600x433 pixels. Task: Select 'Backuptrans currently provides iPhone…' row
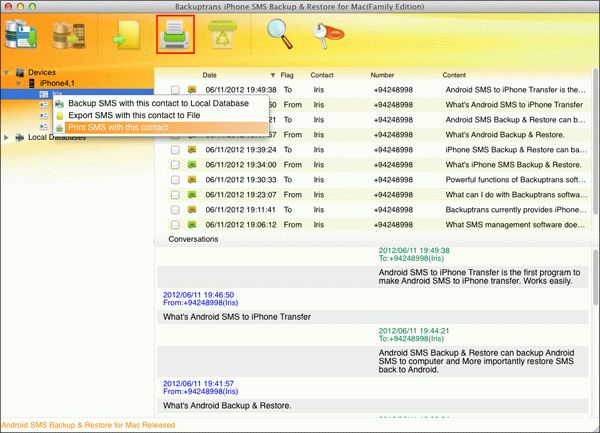[377, 210]
